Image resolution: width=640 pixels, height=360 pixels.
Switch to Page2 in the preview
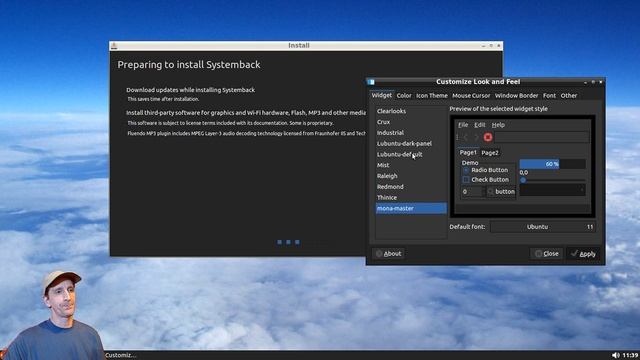point(490,153)
